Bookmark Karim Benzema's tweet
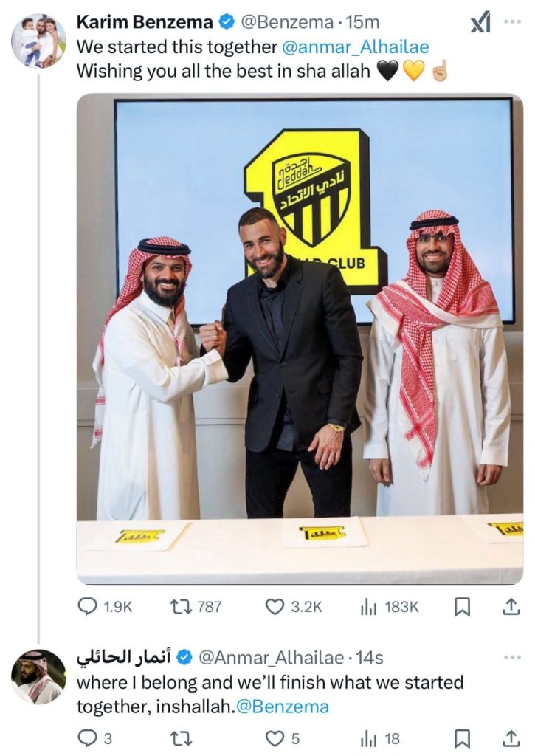The image size is (535, 756). click(462, 607)
